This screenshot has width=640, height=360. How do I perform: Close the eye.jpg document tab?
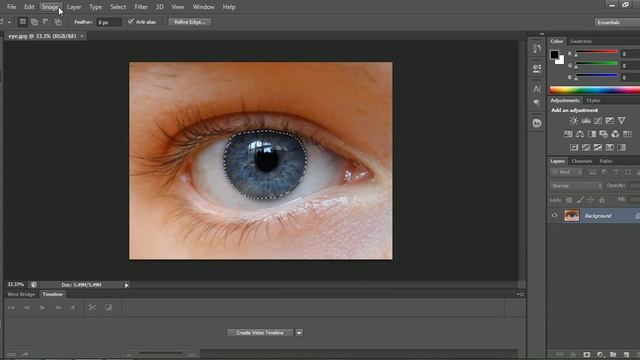coord(82,36)
